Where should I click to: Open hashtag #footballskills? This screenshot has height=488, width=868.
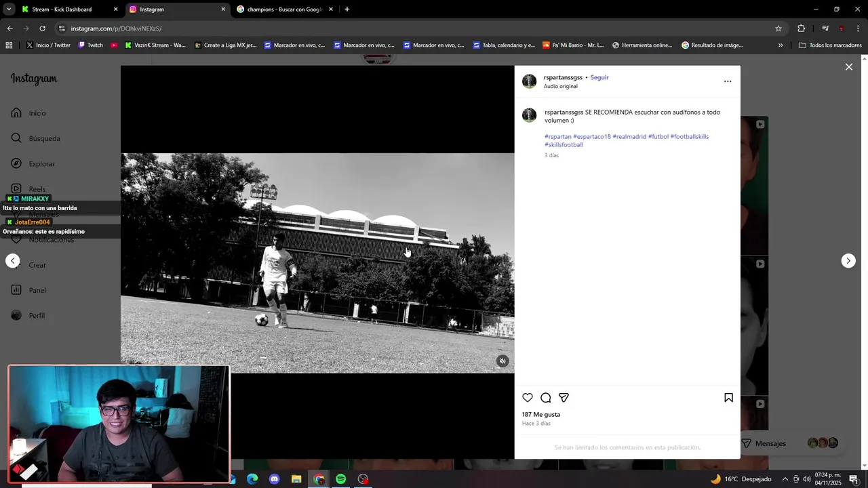690,136
